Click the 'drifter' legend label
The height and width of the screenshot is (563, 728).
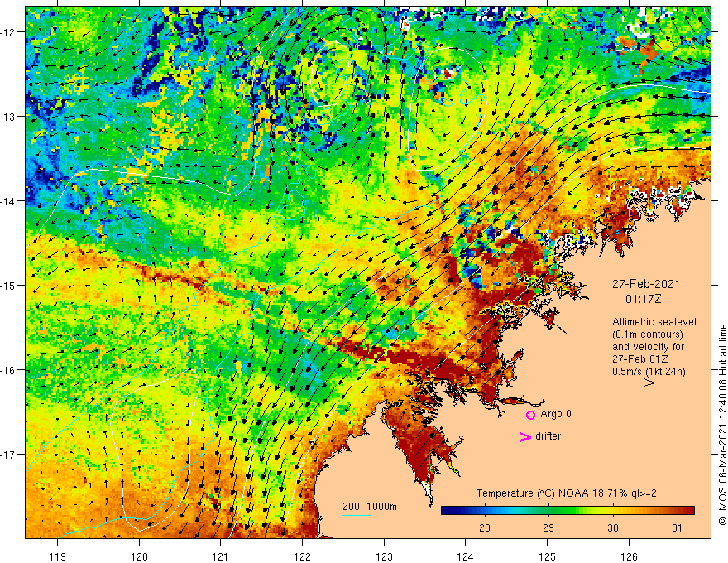point(548,436)
